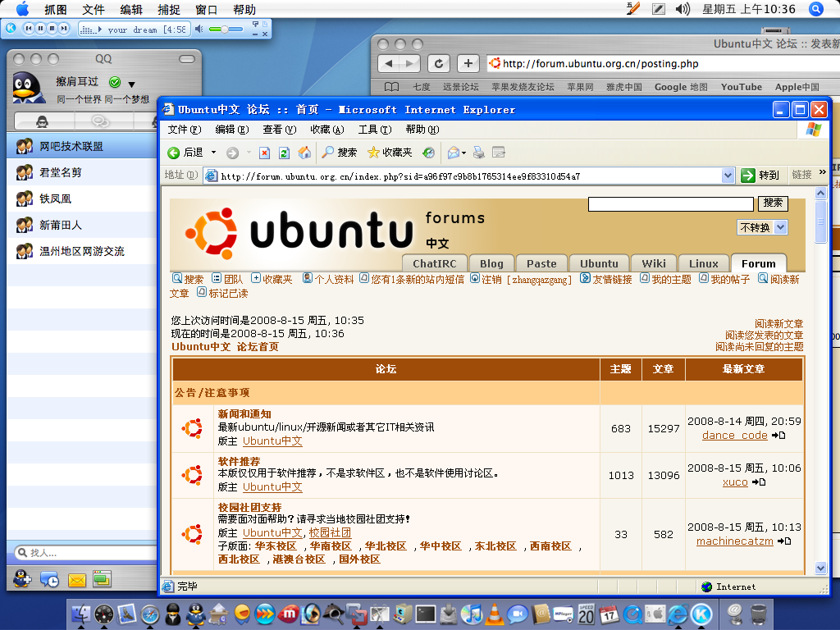
Task: Refresh the page with IE refresh icon
Action: tap(285, 153)
